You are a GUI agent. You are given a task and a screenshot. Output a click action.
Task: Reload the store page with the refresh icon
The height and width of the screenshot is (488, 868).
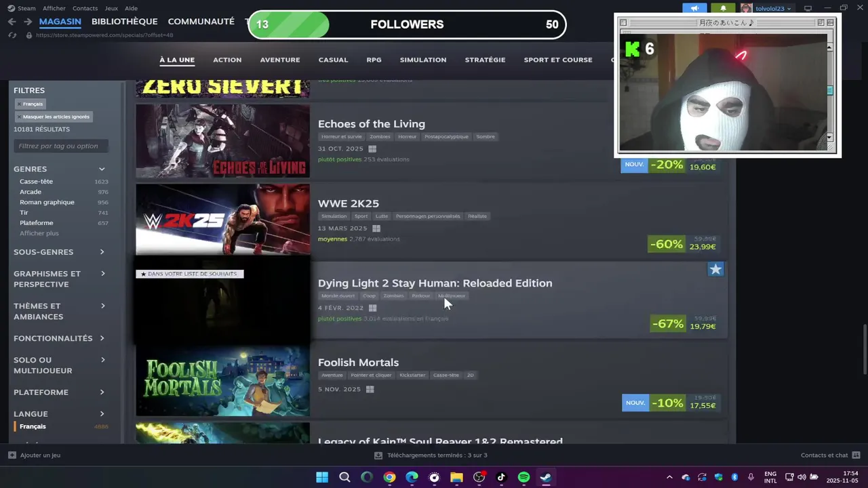tap(12, 35)
